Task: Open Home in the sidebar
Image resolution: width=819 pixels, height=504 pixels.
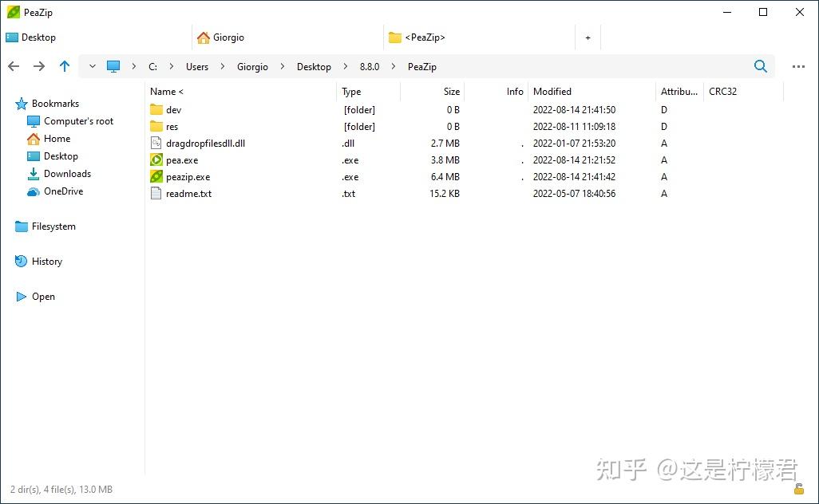Action: [x=57, y=138]
